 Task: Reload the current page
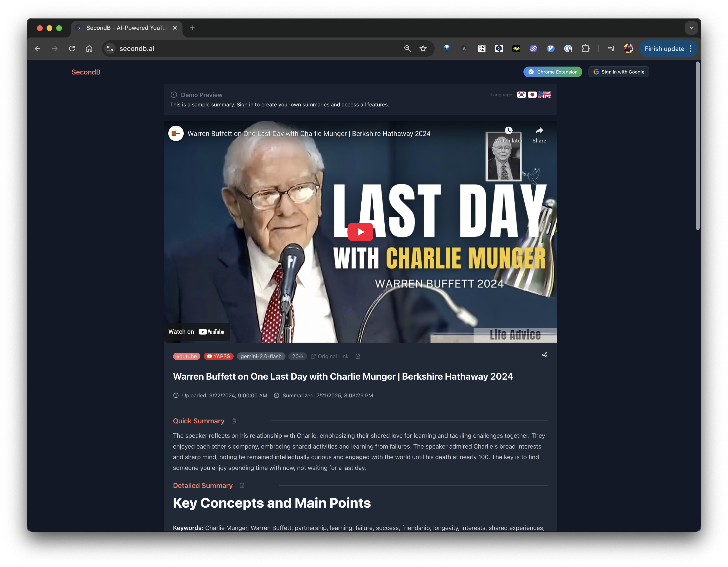pos(72,49)
